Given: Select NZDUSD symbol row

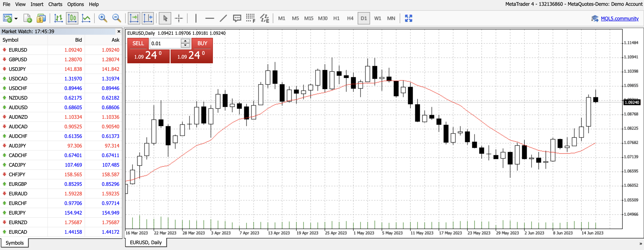Looking at the screenshot, I should pos(61,98).
